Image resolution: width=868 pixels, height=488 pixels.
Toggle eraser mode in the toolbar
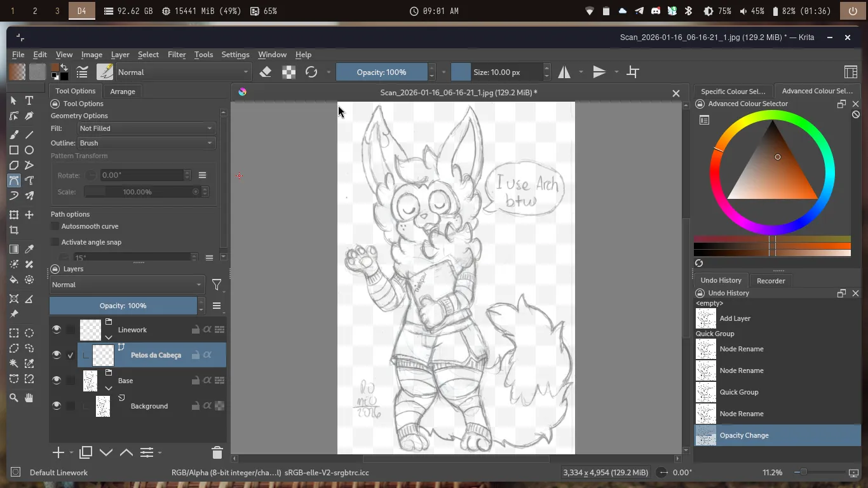tap(266, 72)
